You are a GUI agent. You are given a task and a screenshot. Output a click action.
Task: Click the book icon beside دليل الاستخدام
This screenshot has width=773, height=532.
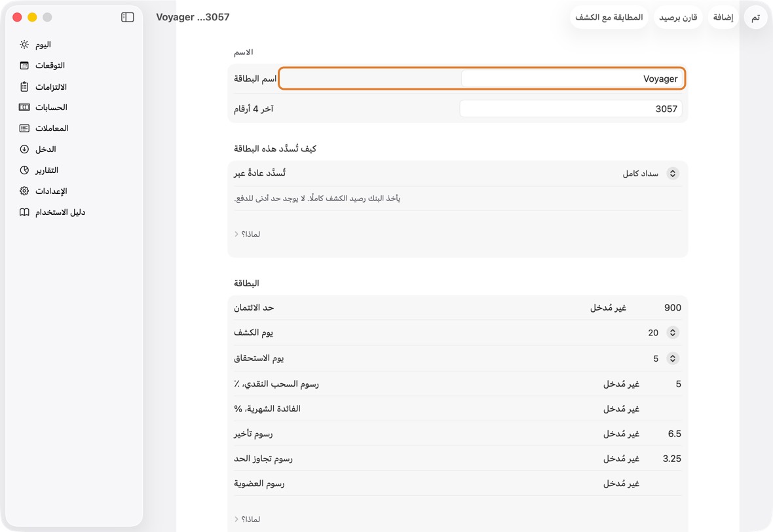[x=24, y=212]
